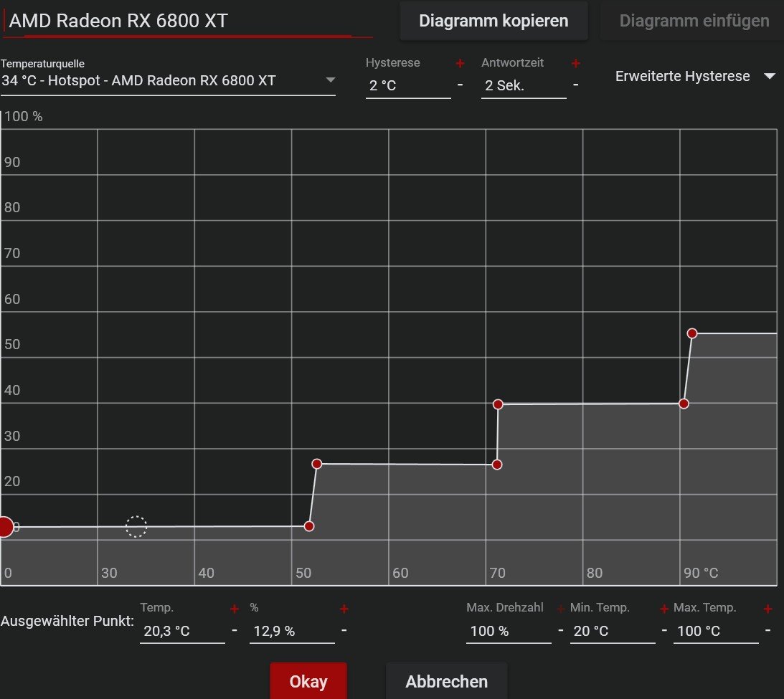This screenshot has width=784, height=699.
Task: Edit the AMD Radeon RX 6800 XT name field
Action: coord(187,21)
